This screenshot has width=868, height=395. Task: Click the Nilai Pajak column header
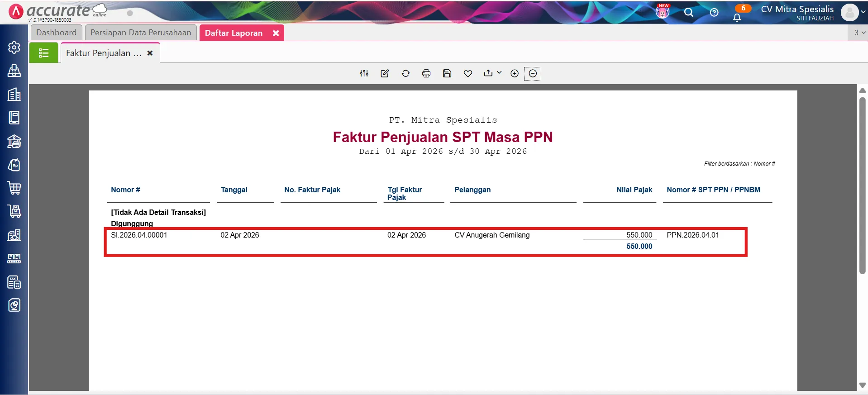click(x=634, y=190)
